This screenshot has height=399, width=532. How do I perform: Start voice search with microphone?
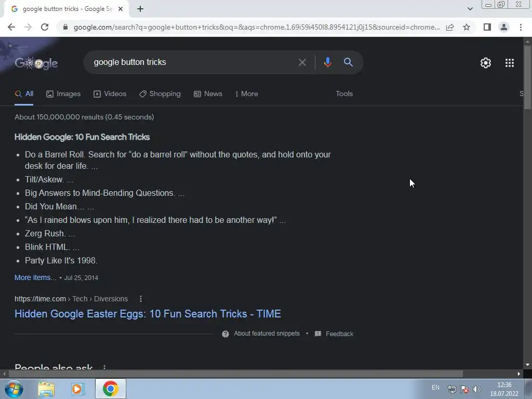coord(327,62)
